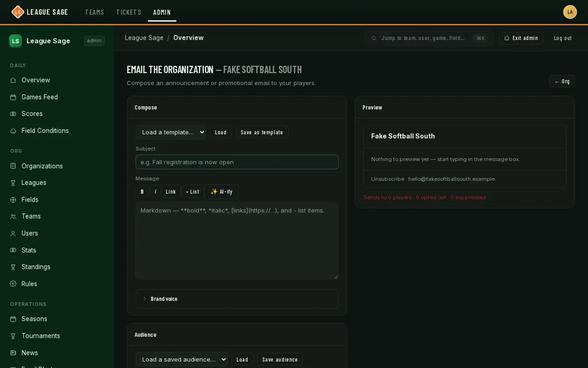Apply bold formatting with B button
Viewport: 588px width, 368px height.
coord(142,191)
